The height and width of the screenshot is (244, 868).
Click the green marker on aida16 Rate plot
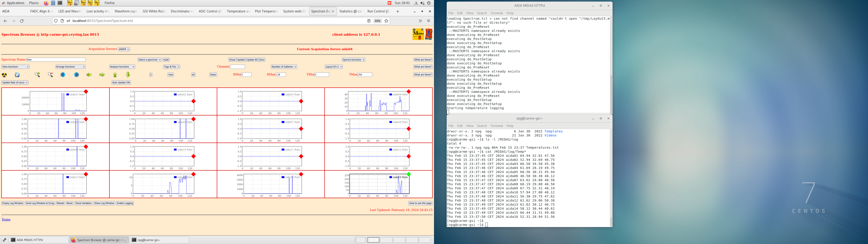point(409,174)
